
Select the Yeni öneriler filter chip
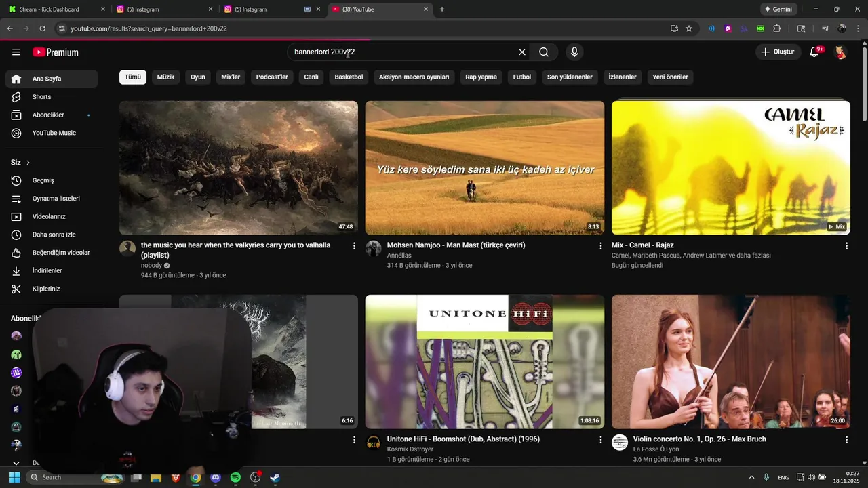[x=670, y=77]
